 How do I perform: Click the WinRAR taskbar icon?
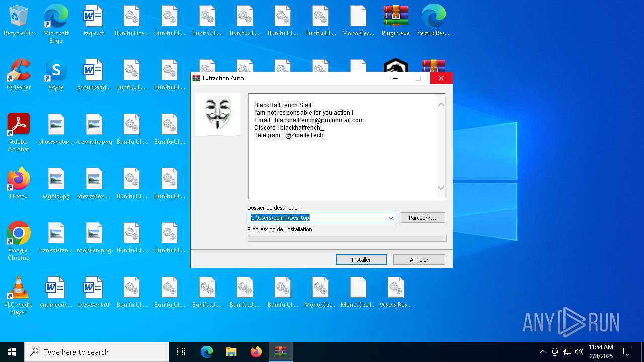point(280,352)
